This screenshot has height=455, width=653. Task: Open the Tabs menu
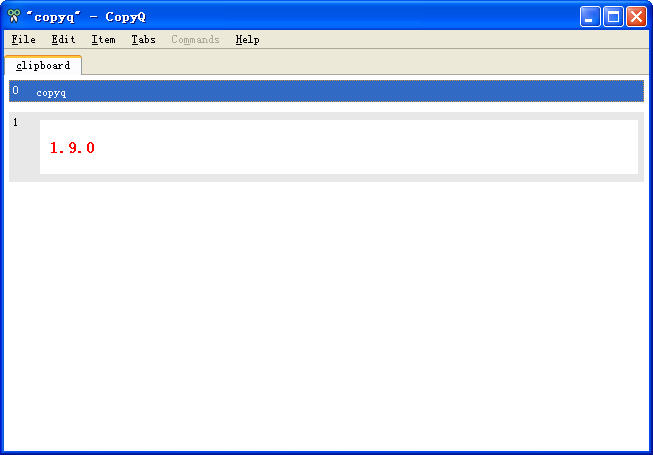coord(143,40)
